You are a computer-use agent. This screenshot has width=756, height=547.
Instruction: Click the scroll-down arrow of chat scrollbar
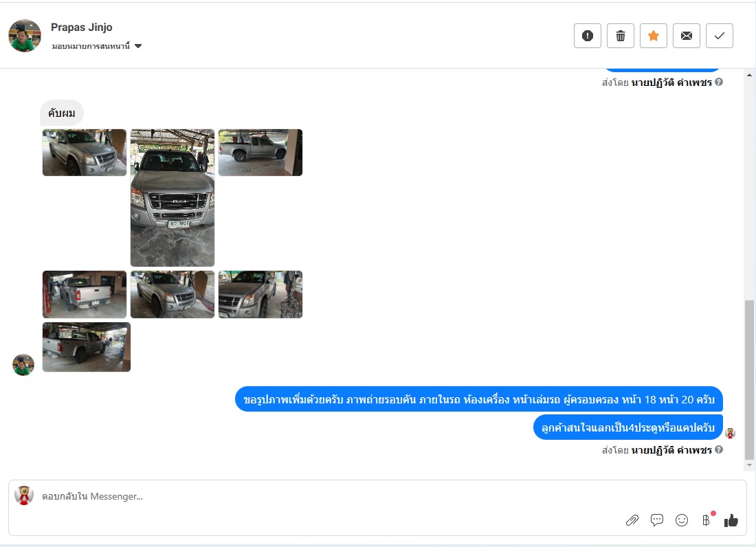[749, 465]
